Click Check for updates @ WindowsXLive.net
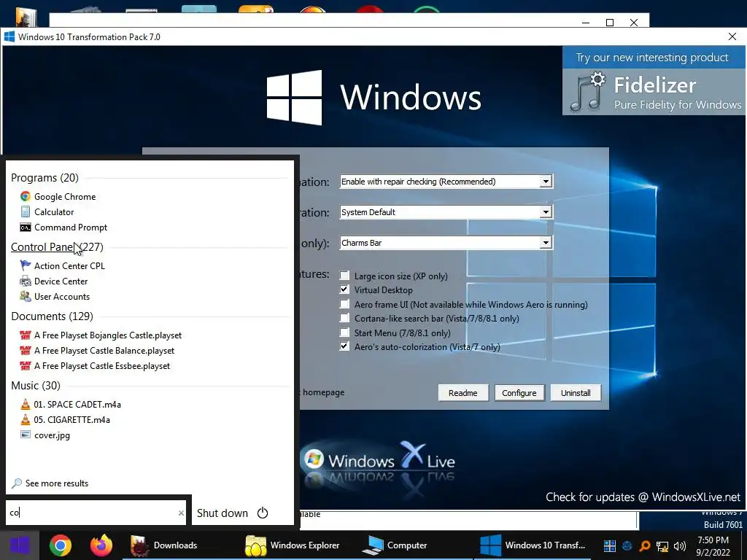747x560 pixels. pos(643,497)
